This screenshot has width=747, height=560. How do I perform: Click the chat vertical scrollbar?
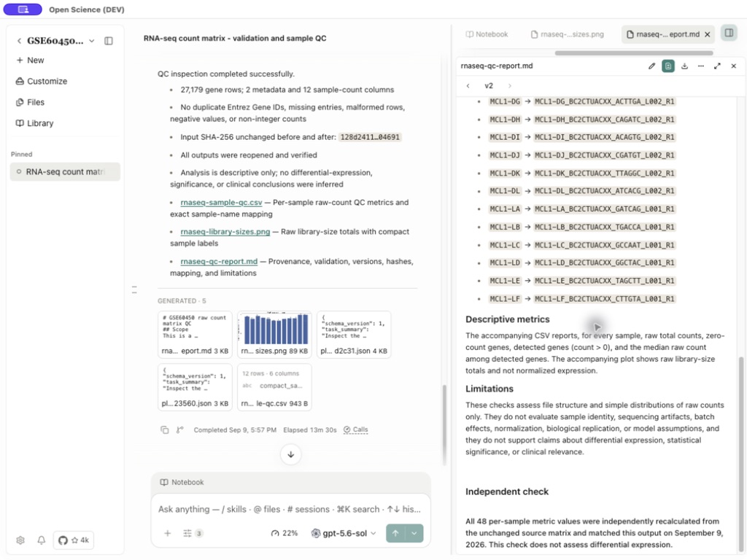(444, 425)
